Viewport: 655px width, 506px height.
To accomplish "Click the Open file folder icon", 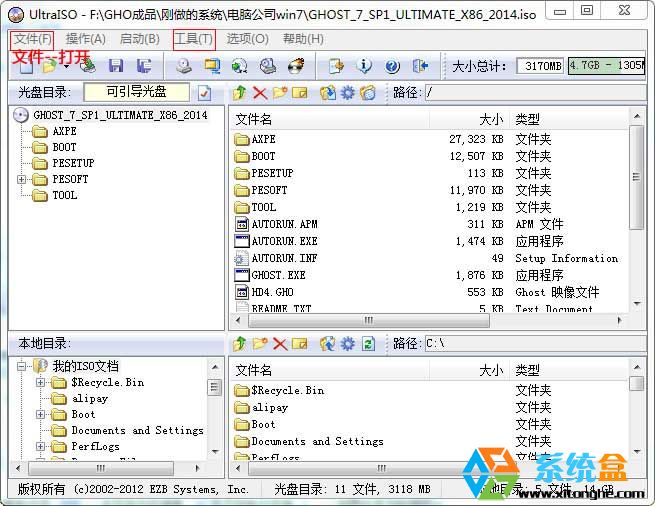I will [x=50, y=66].
